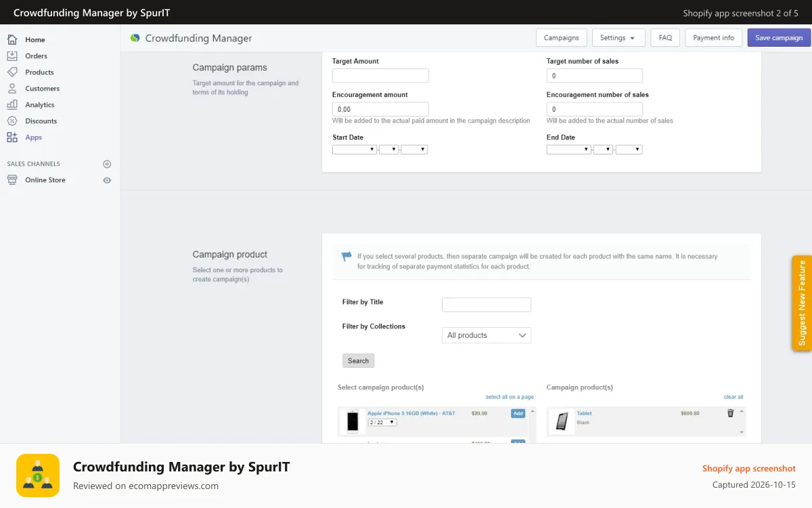Open the last End Date dropdown
The width and height of the screenshot is (812, 508).
[x=629, y=150]
